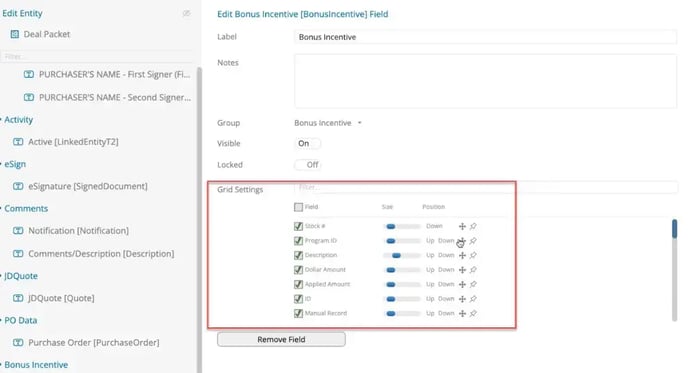
Task: Select Purchase Order [PurchaseOrder] tree item
Action: [94, 342]
